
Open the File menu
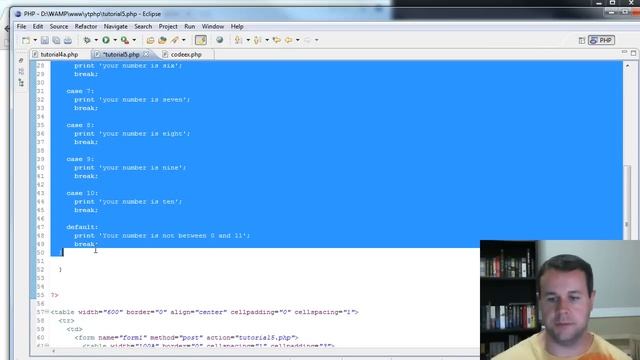tap(21, 26)
